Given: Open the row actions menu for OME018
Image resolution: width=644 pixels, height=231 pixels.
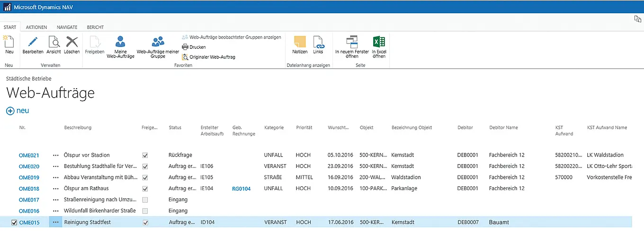Looking at the screenshot, I should 56,189.
